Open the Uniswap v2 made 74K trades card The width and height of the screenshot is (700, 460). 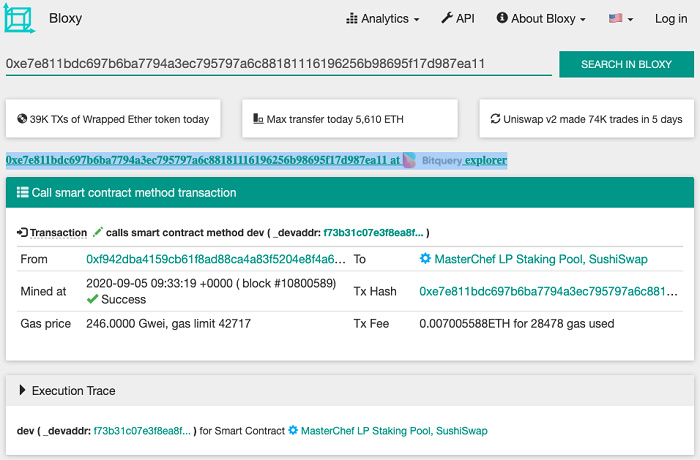tap(587, 119)
